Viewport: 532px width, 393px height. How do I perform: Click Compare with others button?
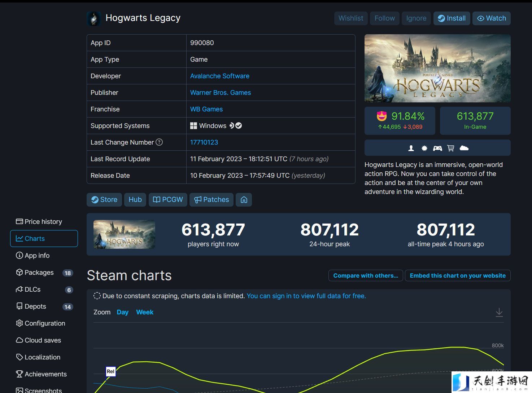tap(366, 275)
